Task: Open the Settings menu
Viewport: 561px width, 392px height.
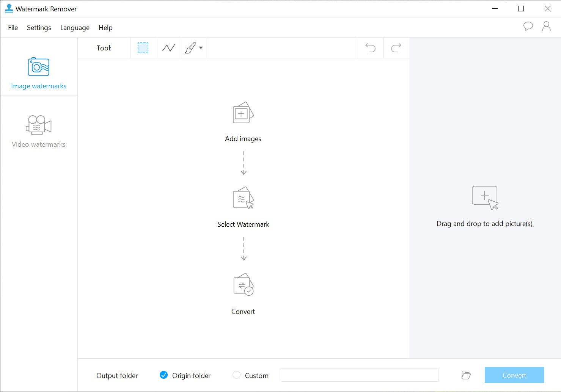Action: (39, 28)
